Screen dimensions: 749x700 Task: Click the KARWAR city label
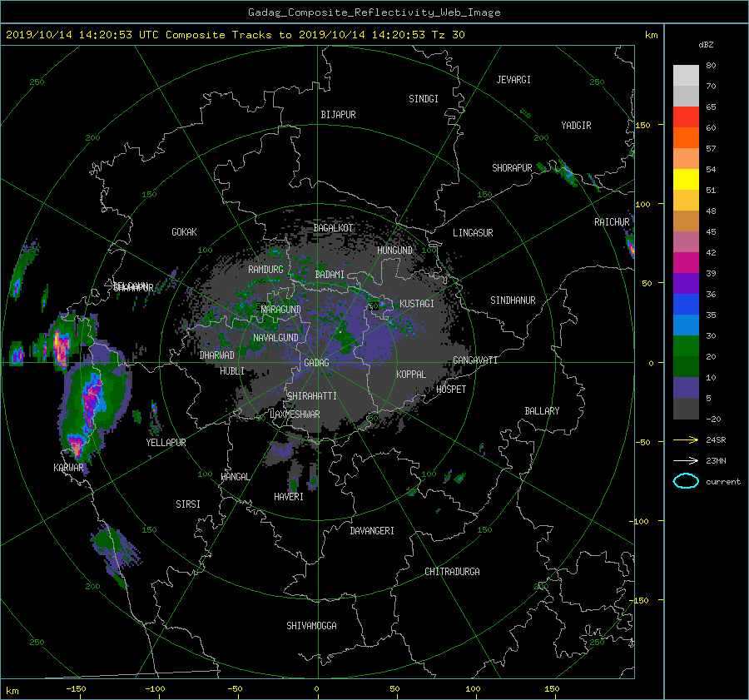pos(68,468)
